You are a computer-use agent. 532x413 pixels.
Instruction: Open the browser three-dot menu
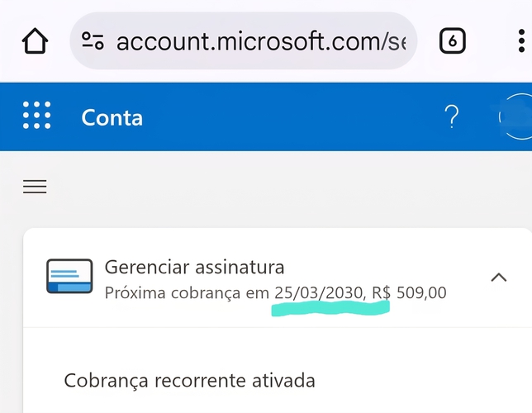point(520,40)
